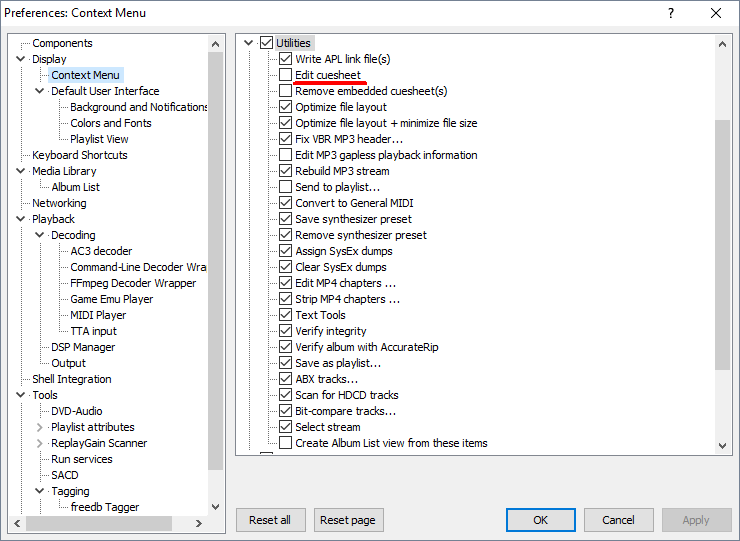740x541 pixels.
Task: Collapse the Decoding tree node
Action: 40,235
